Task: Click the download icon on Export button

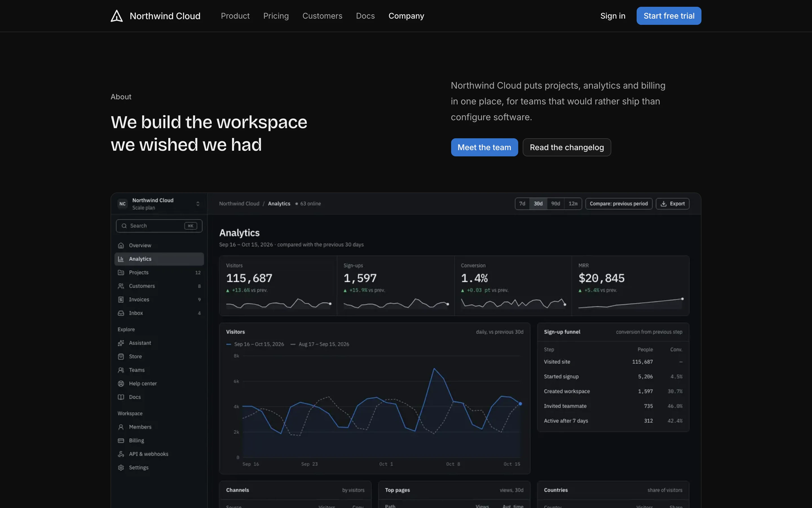Action: 663,203
